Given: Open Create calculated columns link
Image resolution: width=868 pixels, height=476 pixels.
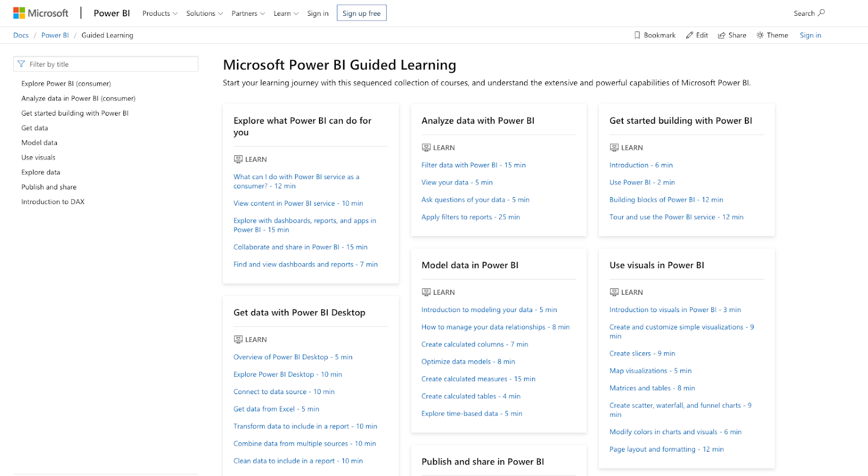Looking at the screenshot, I should (475, 345).
